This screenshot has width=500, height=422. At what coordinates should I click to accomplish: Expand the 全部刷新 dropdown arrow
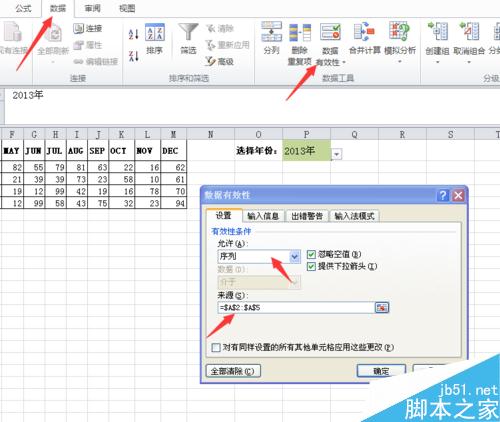(x=53, y=62)
